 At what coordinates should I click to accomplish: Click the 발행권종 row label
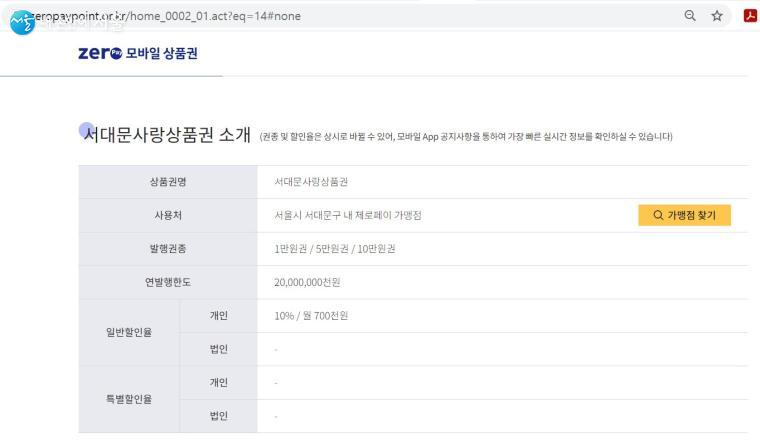168,249
